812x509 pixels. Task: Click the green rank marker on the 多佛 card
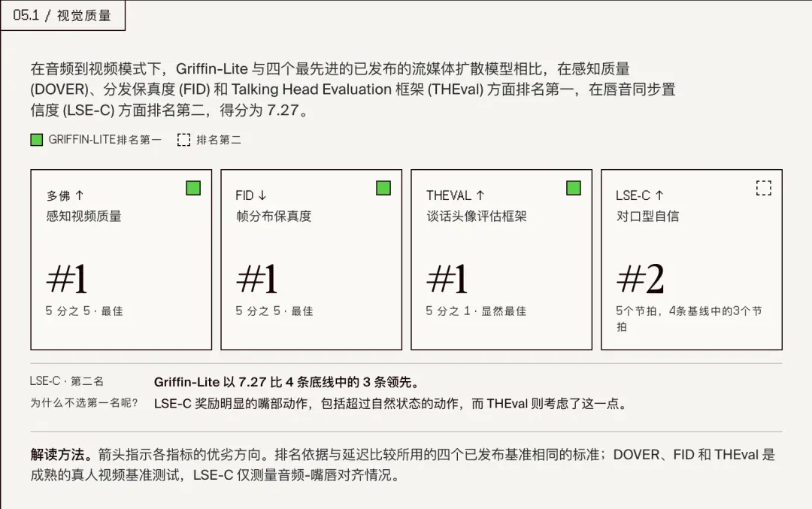[193, 188]
